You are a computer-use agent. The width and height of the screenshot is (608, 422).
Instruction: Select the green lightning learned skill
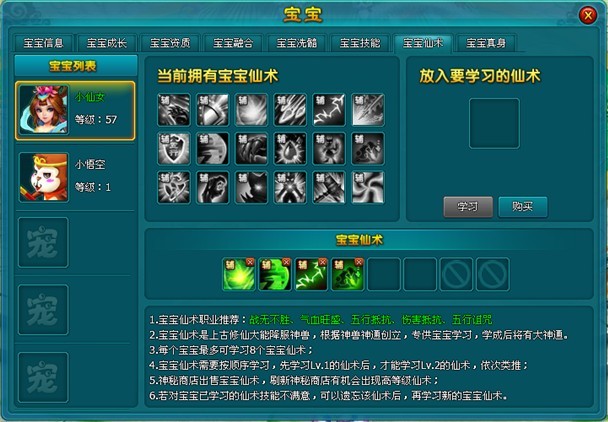pyautogui.click(x=311, y=274)
